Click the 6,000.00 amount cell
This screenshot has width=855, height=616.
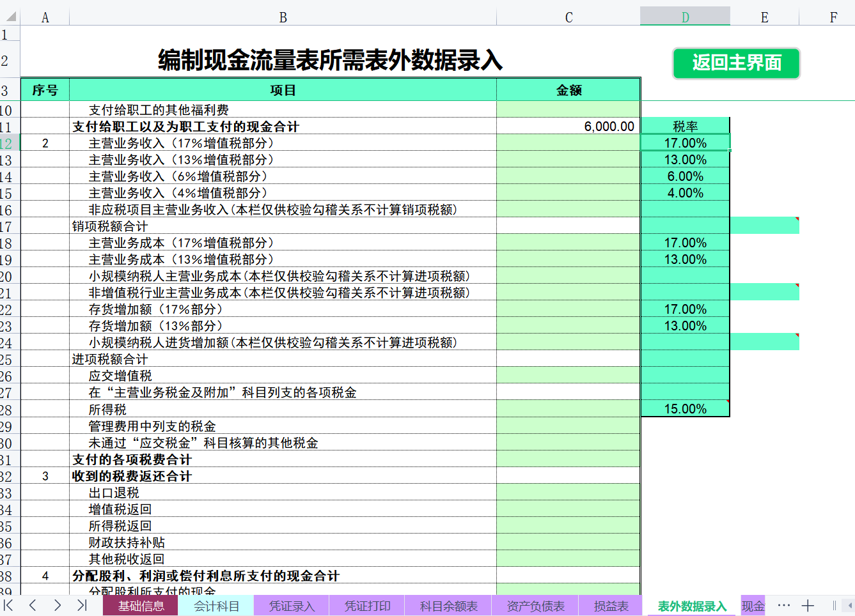[568, 127]
